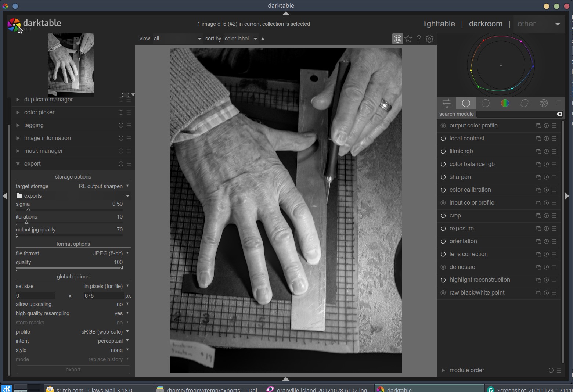Switch to the lighttable view
573x392 pixels.
pos(439,24)
